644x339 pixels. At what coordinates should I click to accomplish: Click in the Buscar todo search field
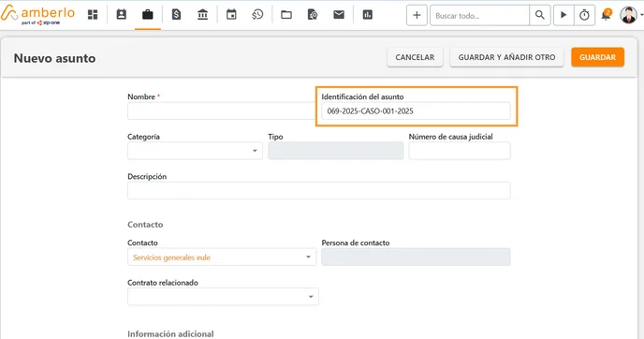479,15
